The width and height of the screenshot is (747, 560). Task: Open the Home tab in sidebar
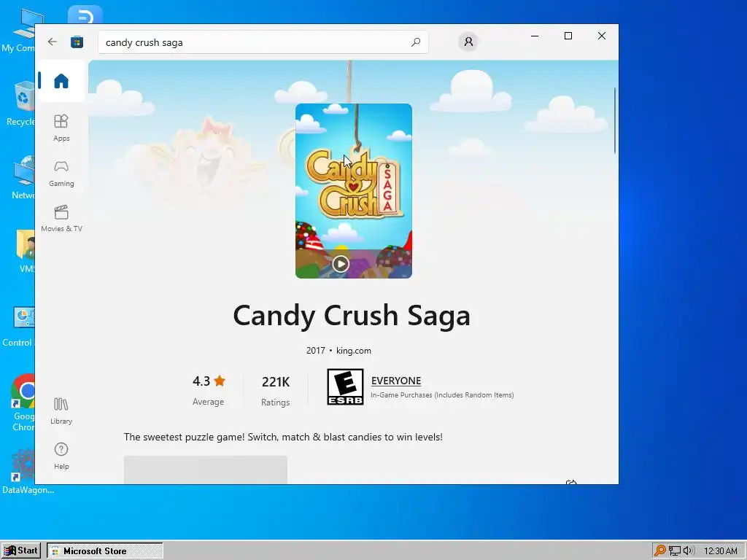[61, 81]
